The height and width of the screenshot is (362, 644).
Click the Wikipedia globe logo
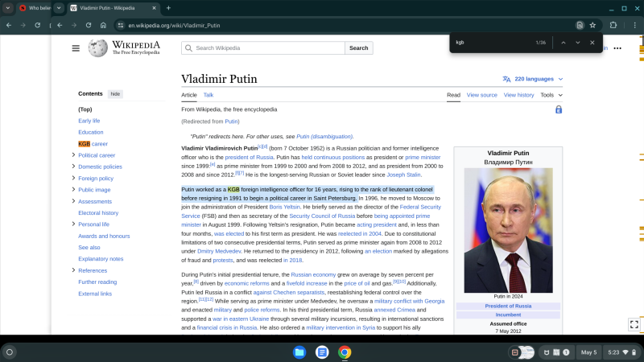pyautogui.click(x=97, y=48)
